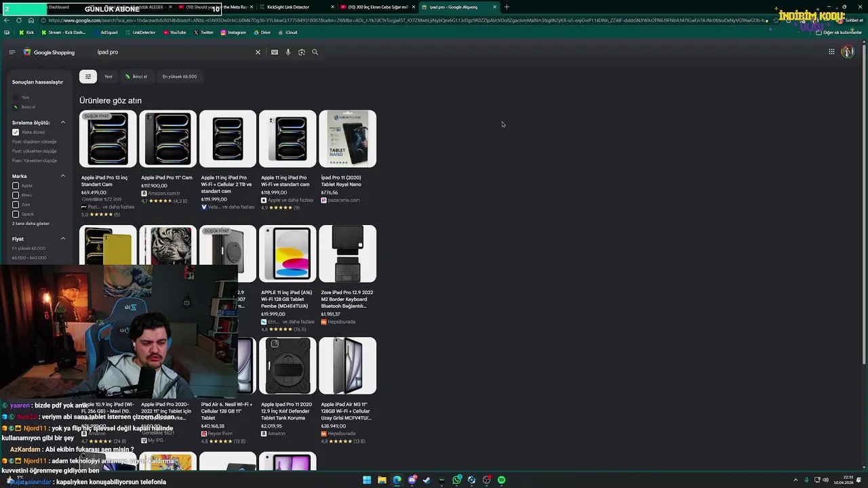Screen dimensions: 868x488
Task: Open Discord from the taskbar
Action: click(x=412, y=480)
